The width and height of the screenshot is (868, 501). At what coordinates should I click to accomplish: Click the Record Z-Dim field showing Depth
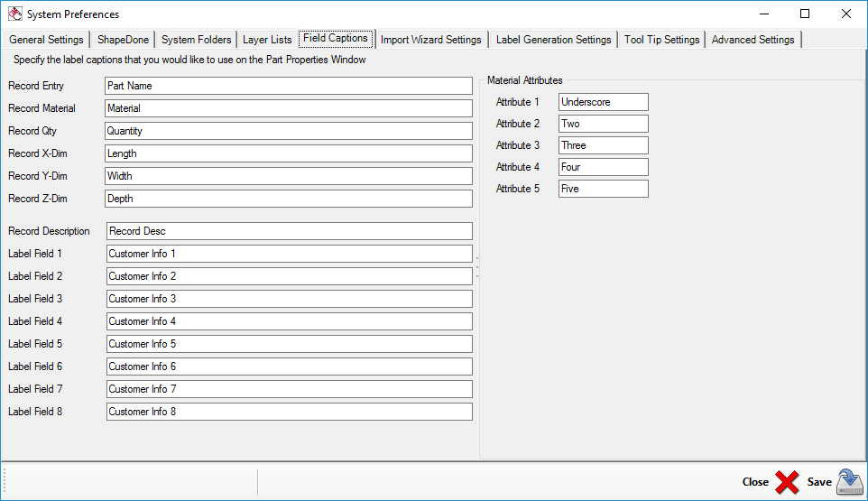[289, 199]
